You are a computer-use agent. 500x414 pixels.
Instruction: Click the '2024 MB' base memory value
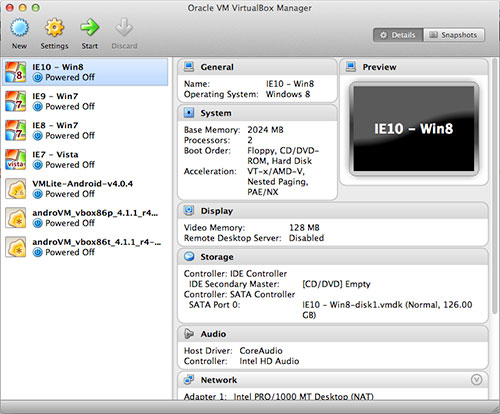[x=265, y=130]
